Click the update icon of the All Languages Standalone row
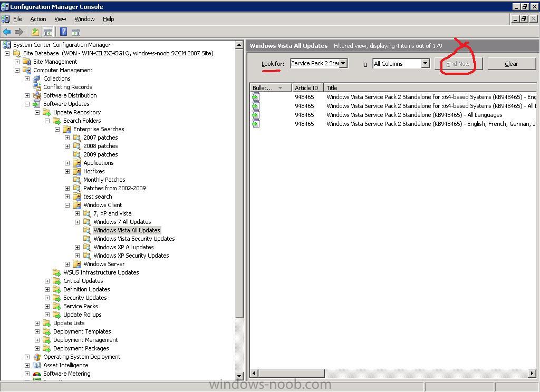The width and height of the screenshot is (540, 392). 256,115
